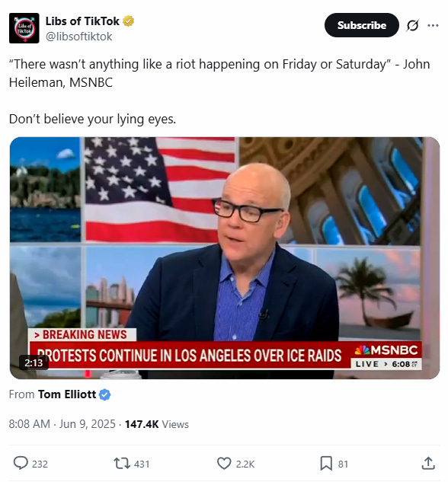
Task: Open the 8:08 AM Jun 9, 2025 timestamp
Action: (62, 424)
